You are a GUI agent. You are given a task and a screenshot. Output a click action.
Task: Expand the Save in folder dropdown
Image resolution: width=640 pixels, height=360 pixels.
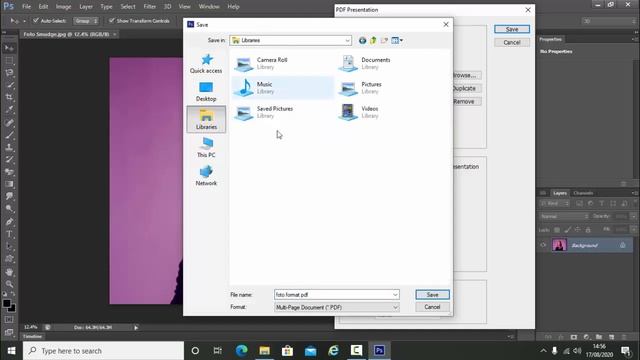(347, 40)
